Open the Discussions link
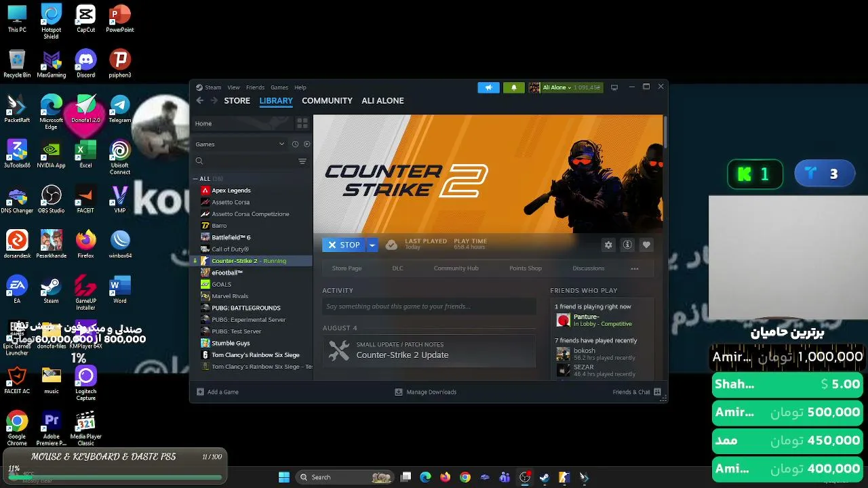This screenshot has width=868, height=488. point(589,268)
